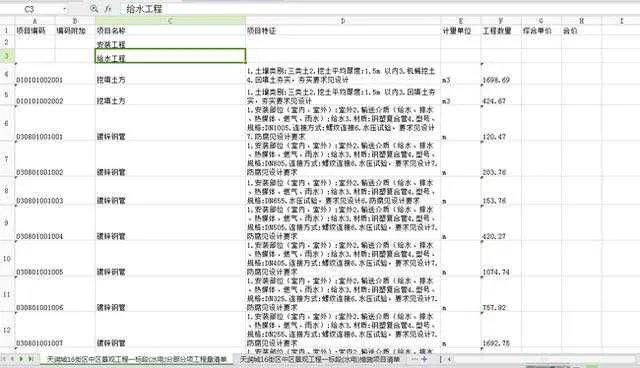Select cell A4 with code 010101002001
The image size is (640, 368).
click(35, 74)
